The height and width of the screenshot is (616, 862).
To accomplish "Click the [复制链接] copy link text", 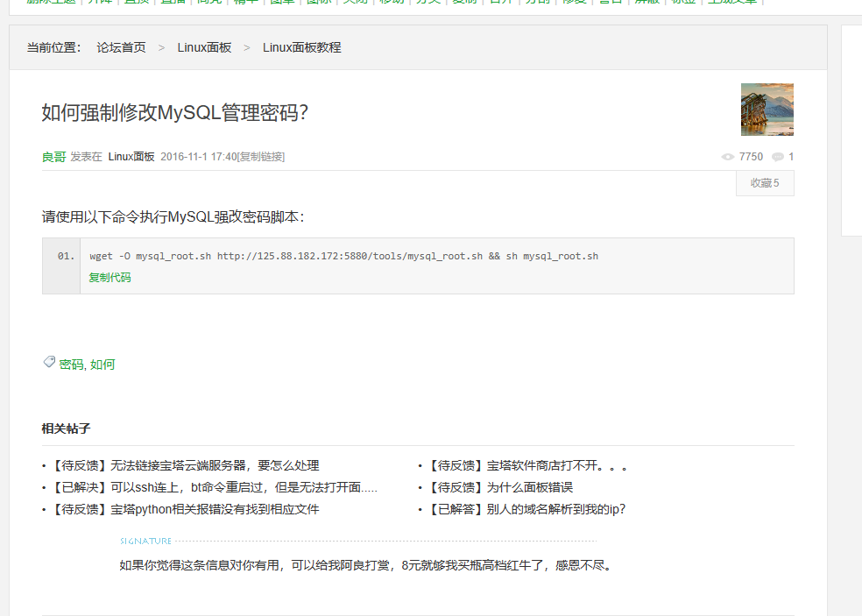I will [x=261, y=157].
